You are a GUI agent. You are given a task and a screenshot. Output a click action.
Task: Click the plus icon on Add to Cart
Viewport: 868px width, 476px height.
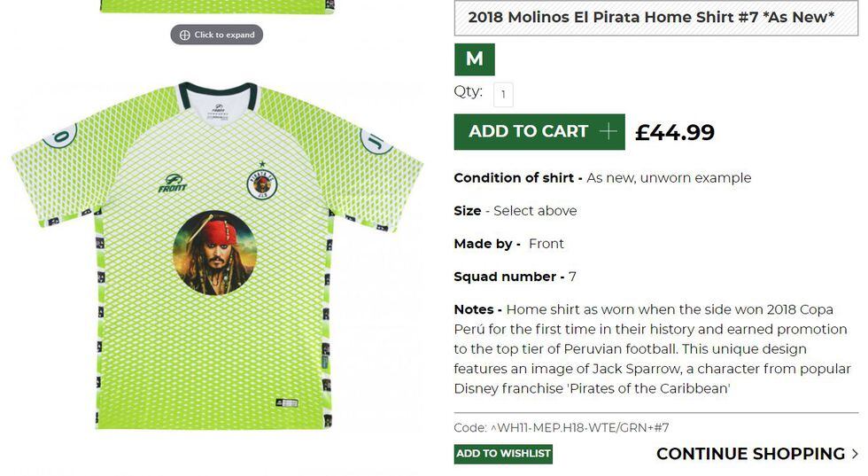(x=608, y=132)
